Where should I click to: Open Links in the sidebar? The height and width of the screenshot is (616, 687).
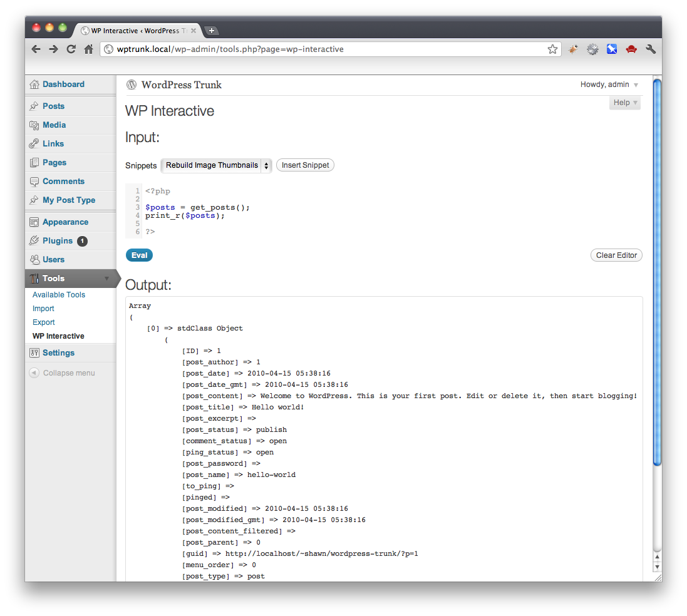point(53,144)
